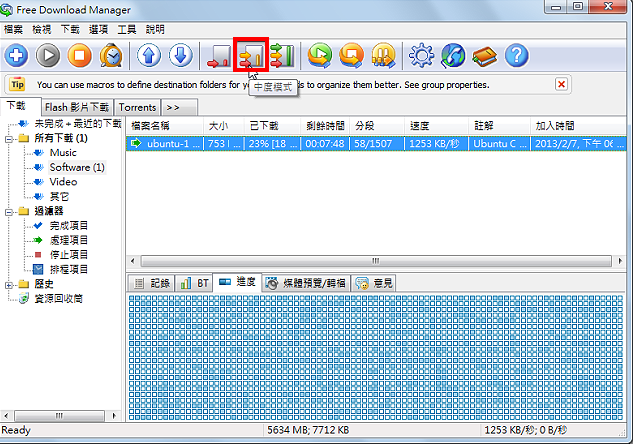Screen dimensions: 634x445
Task: Click the globe dial-up connection icon
Action: tap(453, 55)
